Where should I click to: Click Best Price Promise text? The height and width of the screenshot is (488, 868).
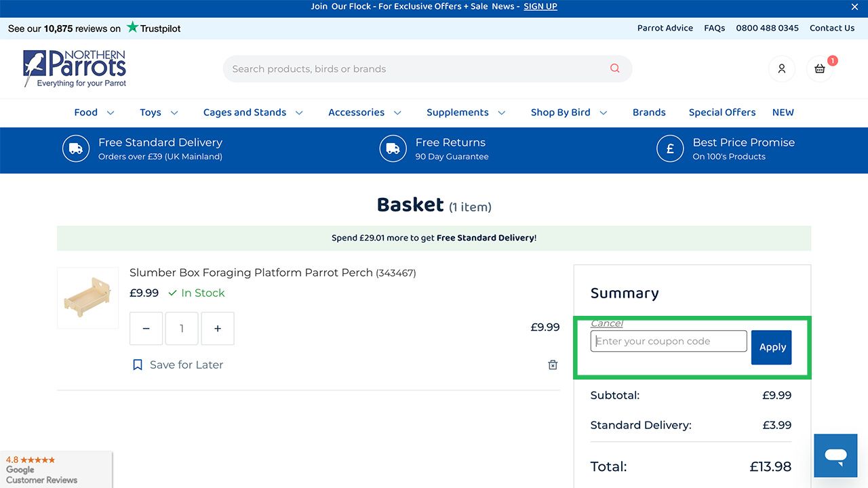pyautogui.click(x=743, y=142)
